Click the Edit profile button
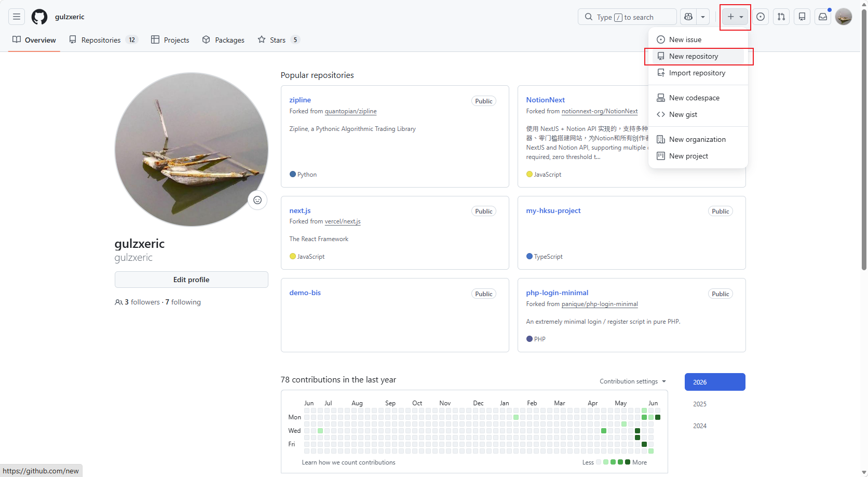This screenshot has height=477, width=868. (192, 280)
